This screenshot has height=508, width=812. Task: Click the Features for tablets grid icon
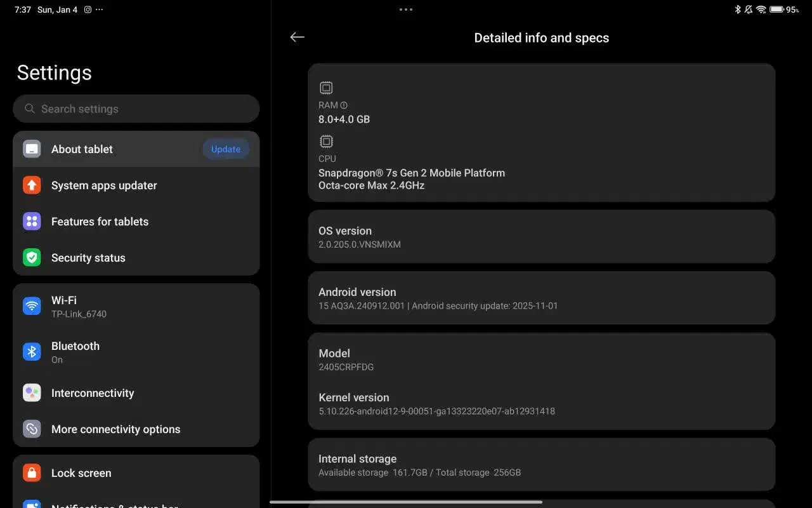(x=32, y=221)
